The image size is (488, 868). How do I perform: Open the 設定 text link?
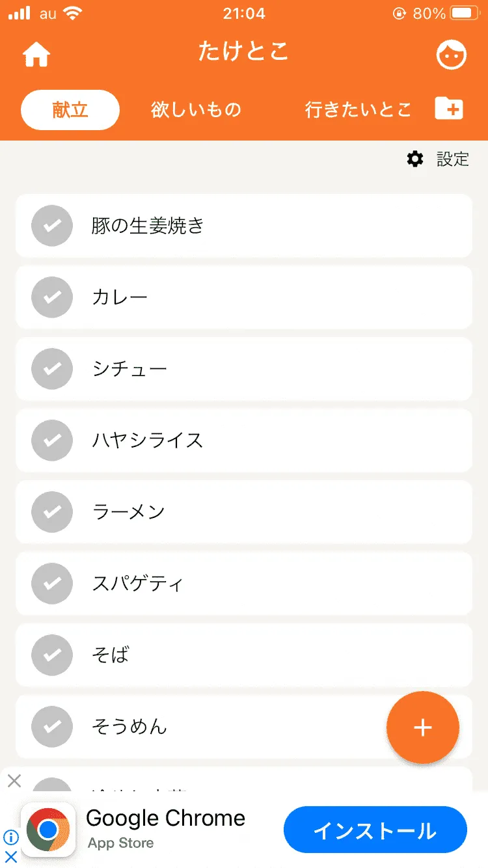click(x=453, y=159)
